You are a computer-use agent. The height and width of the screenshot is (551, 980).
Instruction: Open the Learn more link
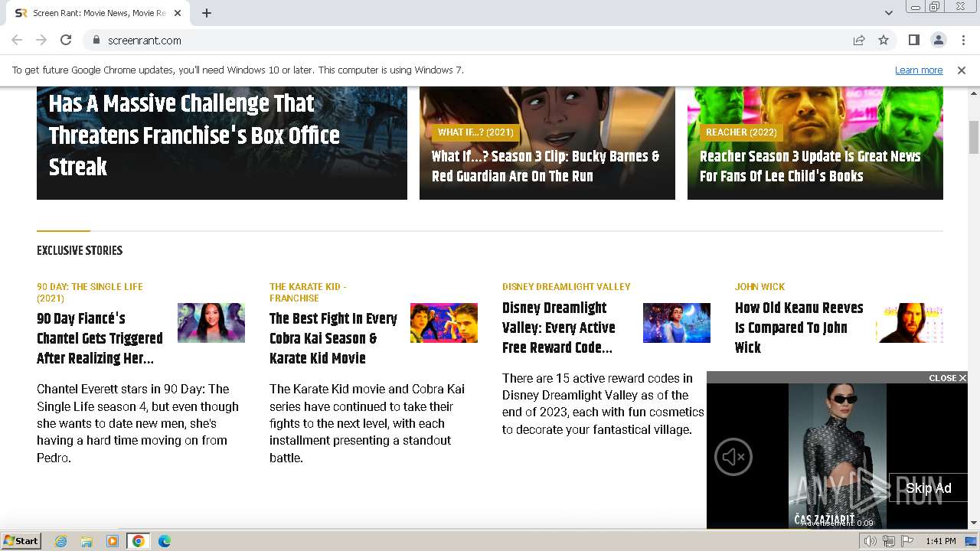pos(919,70)
